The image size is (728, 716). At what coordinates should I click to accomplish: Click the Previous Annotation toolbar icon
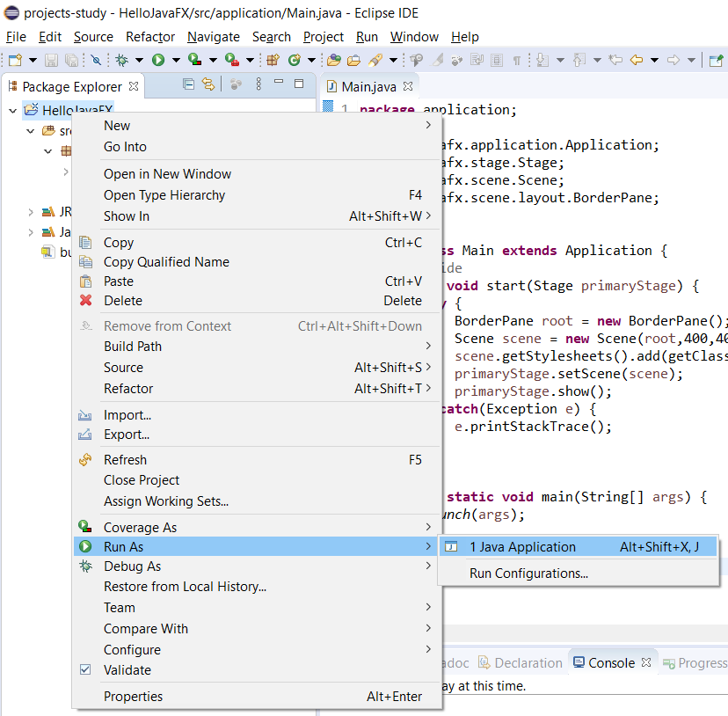[579, 60]
